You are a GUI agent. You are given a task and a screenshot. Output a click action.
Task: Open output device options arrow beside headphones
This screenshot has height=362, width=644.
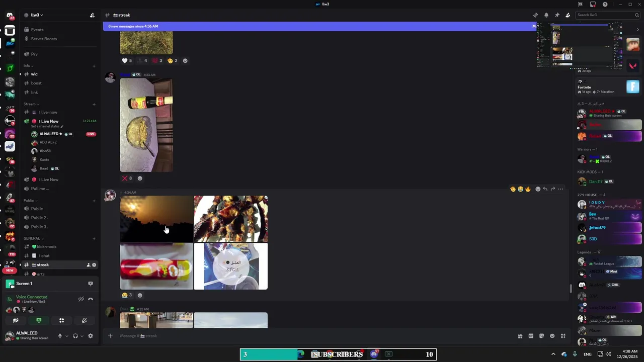[82, 336]
